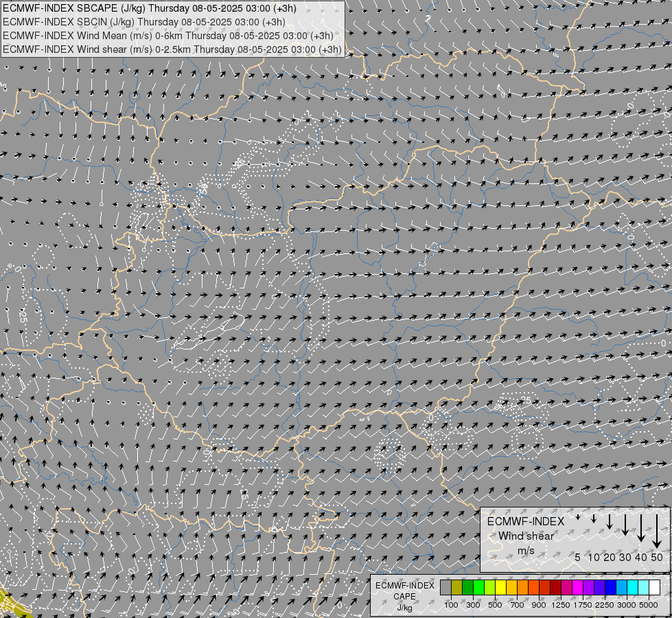The height and width of the screenshot is (618, 672).
Task: Click the 5 m/s wind shear arrow
Action: (578, 517)
